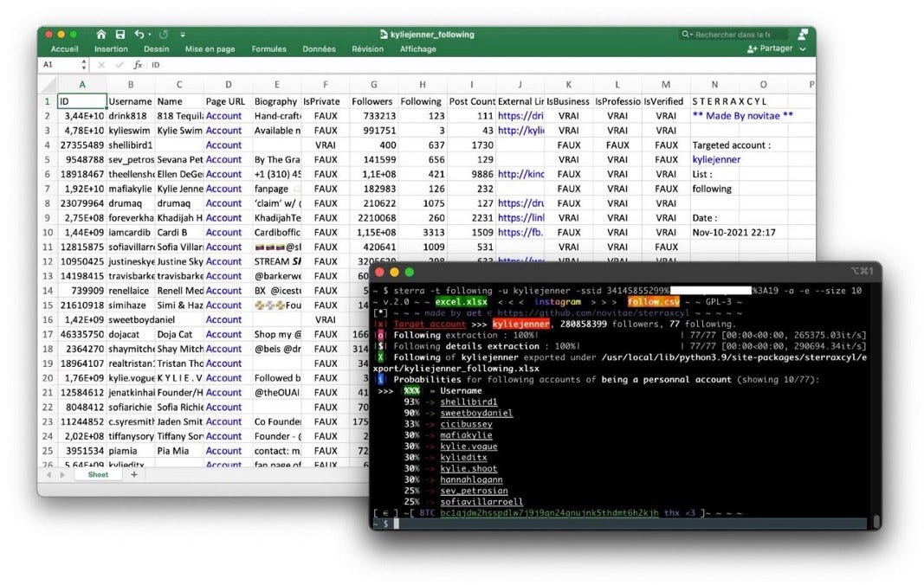Click the Name Box dropdown stepper arrows
924x585 pixels.
pos(84,65)
